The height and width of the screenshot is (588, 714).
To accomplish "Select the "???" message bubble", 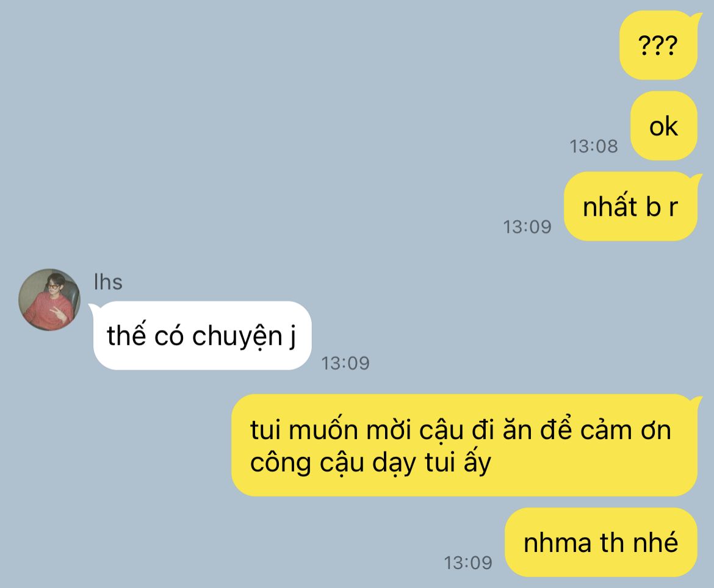I will [658, 46].
